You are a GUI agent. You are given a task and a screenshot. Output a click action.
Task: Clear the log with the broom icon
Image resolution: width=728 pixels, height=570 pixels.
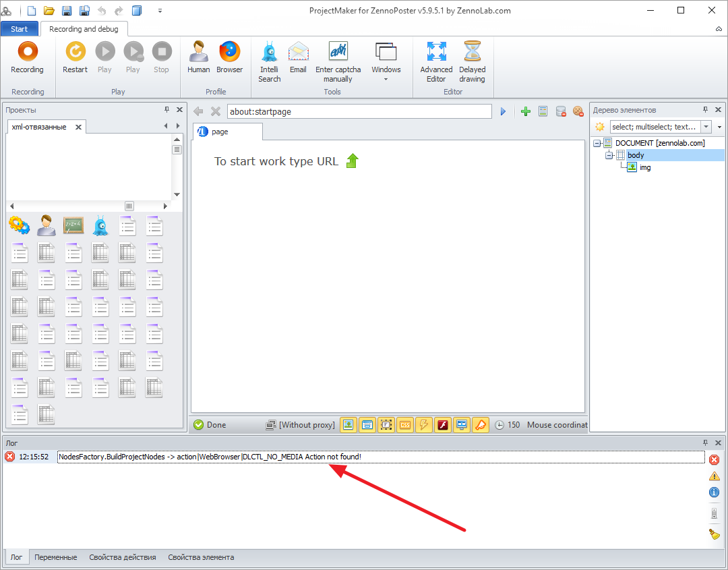(714, 534)
